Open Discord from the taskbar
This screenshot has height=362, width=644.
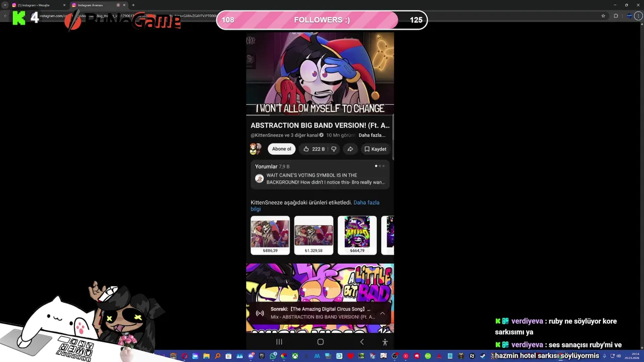click(x=251, y=356)
